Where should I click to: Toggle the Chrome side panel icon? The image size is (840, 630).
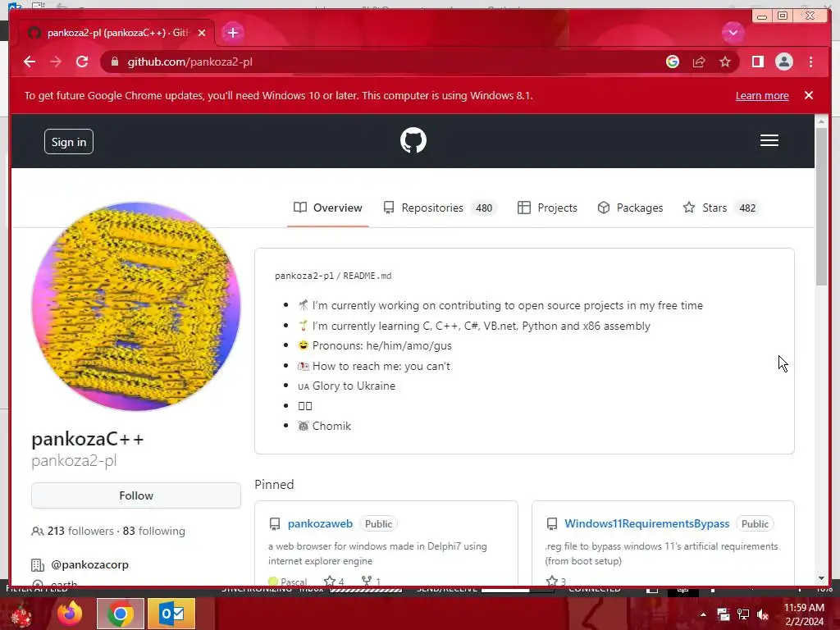757,62
